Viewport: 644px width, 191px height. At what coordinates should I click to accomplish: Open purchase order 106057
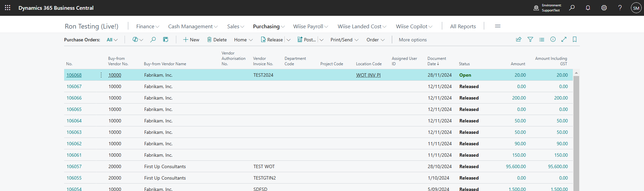click(74, 166)
